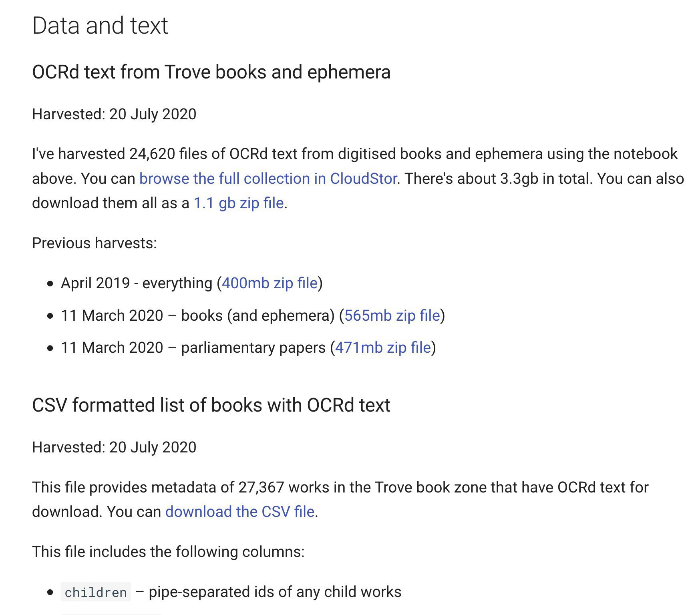Open the 471mb zip file link
The height and width of the screenshot is (615, 700).
tap(383, 348)
